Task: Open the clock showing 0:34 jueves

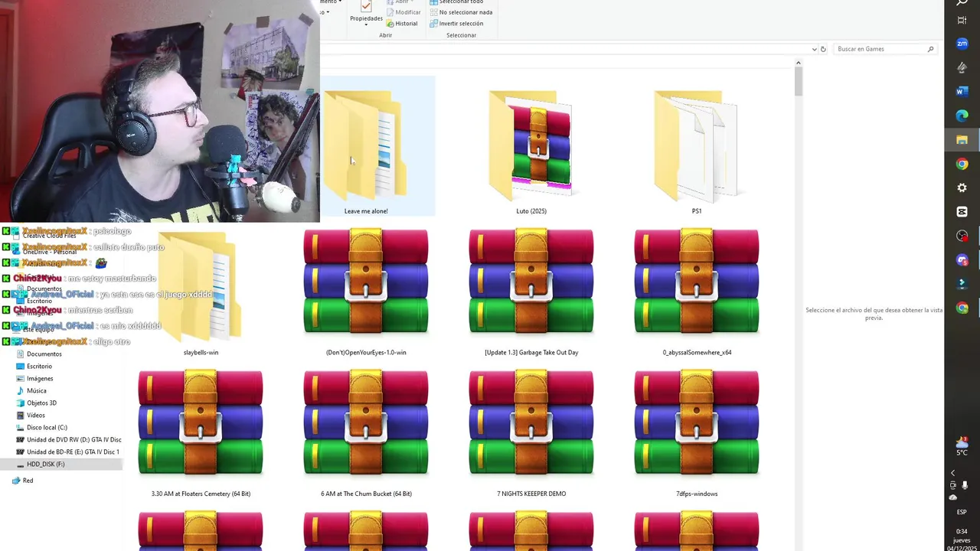Action: click(x=962, y=540)
